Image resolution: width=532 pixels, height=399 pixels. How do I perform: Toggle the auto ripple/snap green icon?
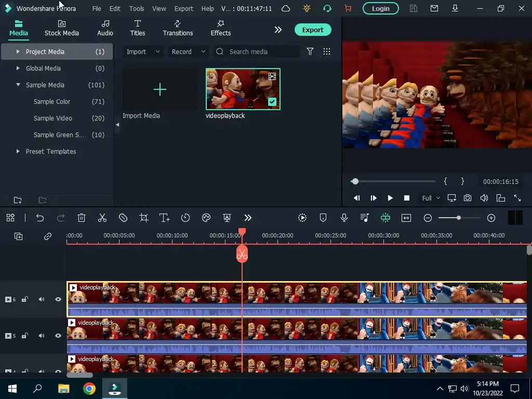point(385,218)
